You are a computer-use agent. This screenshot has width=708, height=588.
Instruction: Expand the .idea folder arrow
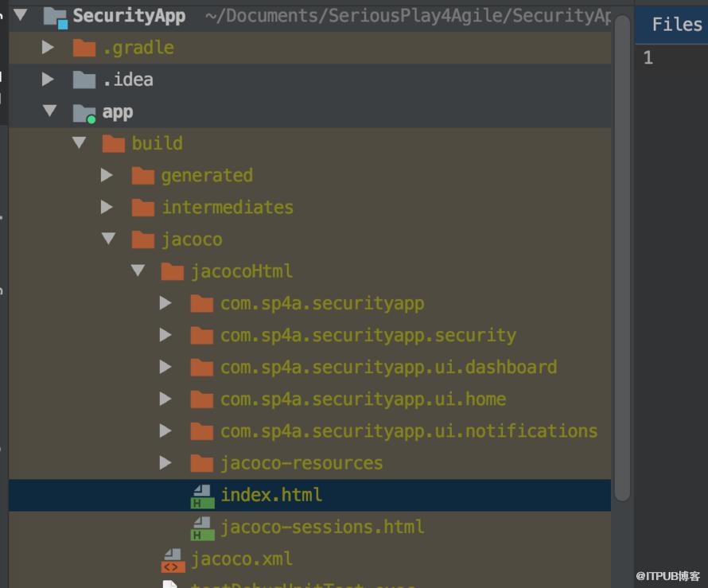tap(48, 80)
